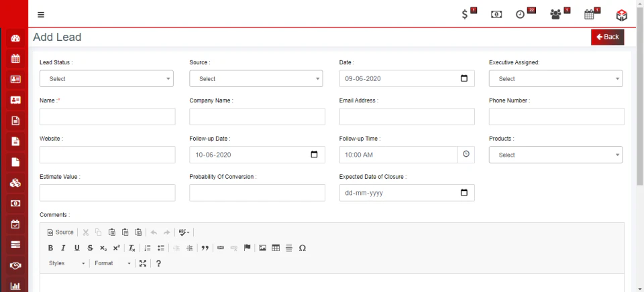
Task: Click the Back button
Action: click(608, 37)
